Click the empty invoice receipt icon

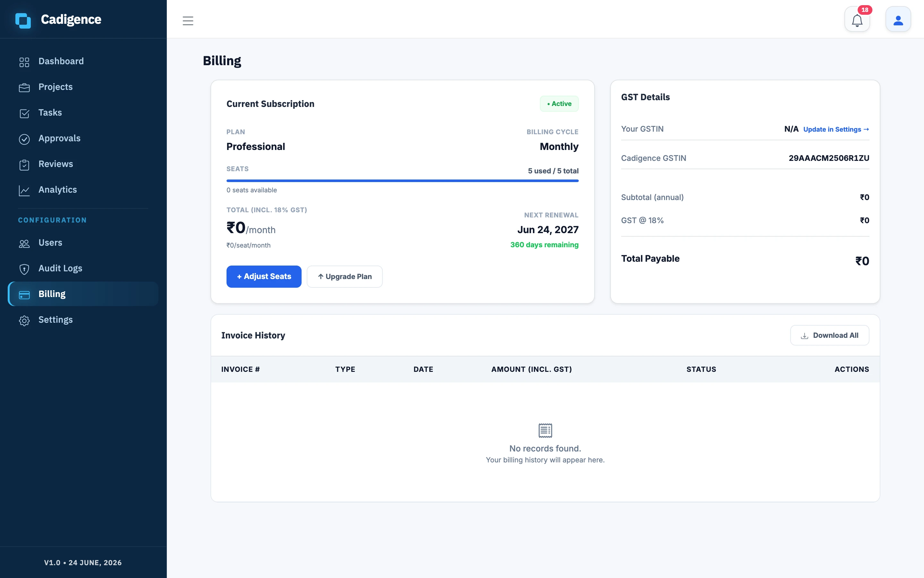545,430
